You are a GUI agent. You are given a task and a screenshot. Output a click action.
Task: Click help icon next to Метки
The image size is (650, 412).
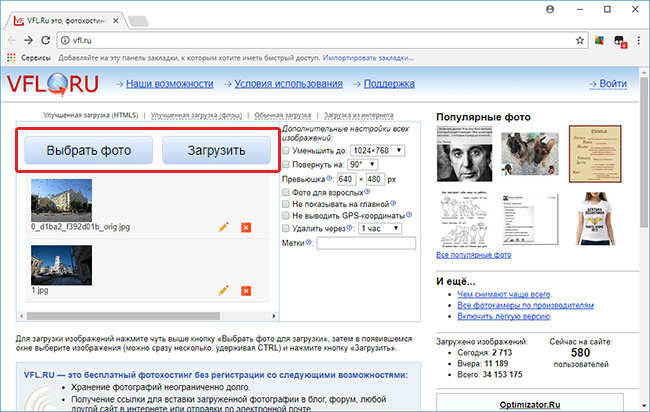pyautogui.click(x=308, y=242)
